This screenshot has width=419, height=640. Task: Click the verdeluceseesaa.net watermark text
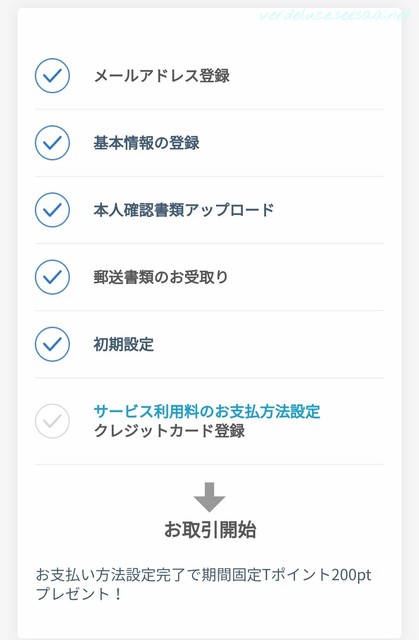tap(335, 16)
